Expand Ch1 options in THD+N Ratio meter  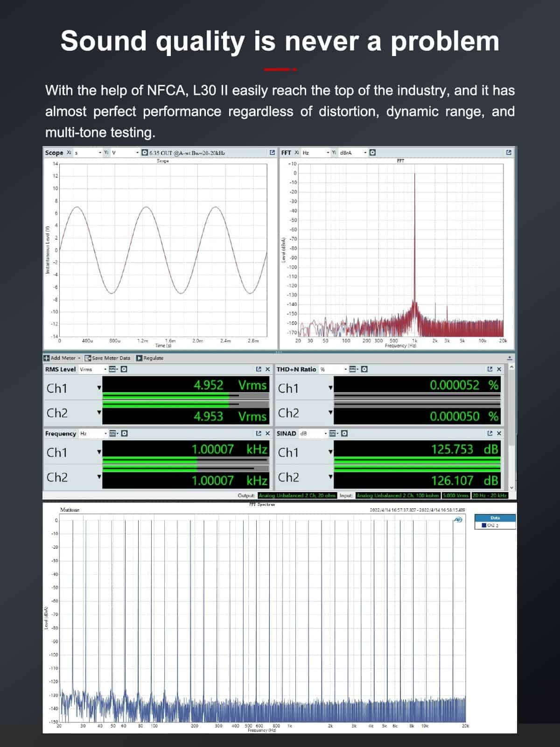pyautogui.click(x=330, y=388)
